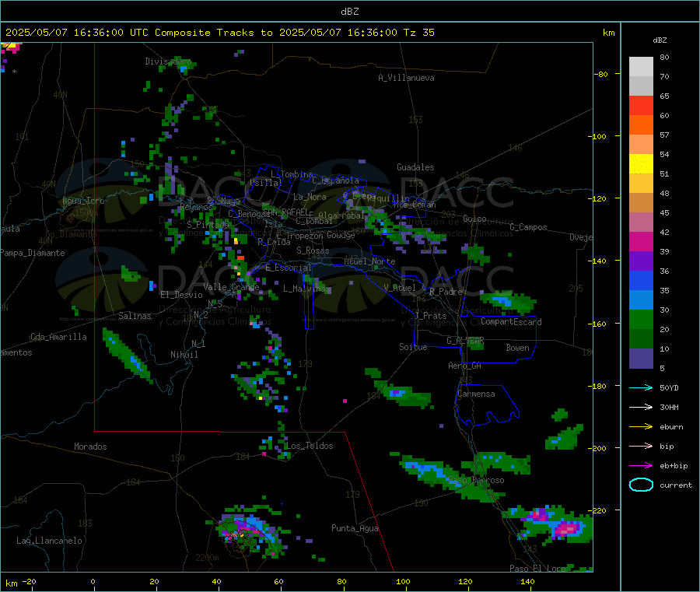
Task: Click the white 30HM arrow legend icon
Action: click(x=641, y=407)
